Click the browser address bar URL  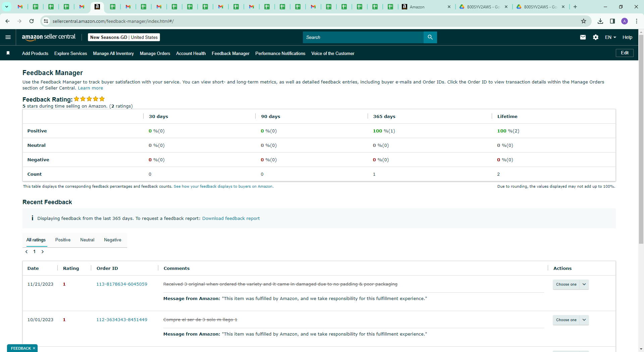(x=113, y=21)
